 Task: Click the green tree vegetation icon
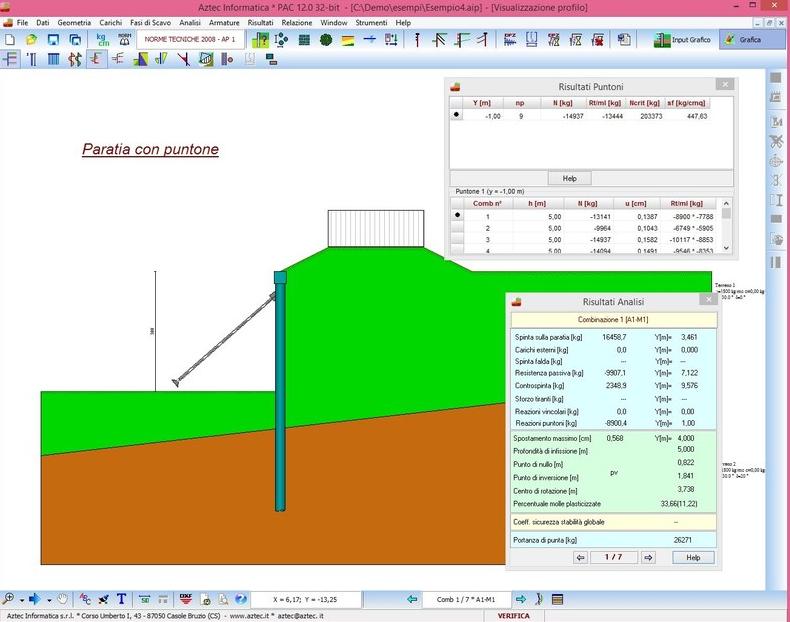(x=325, y=40)
